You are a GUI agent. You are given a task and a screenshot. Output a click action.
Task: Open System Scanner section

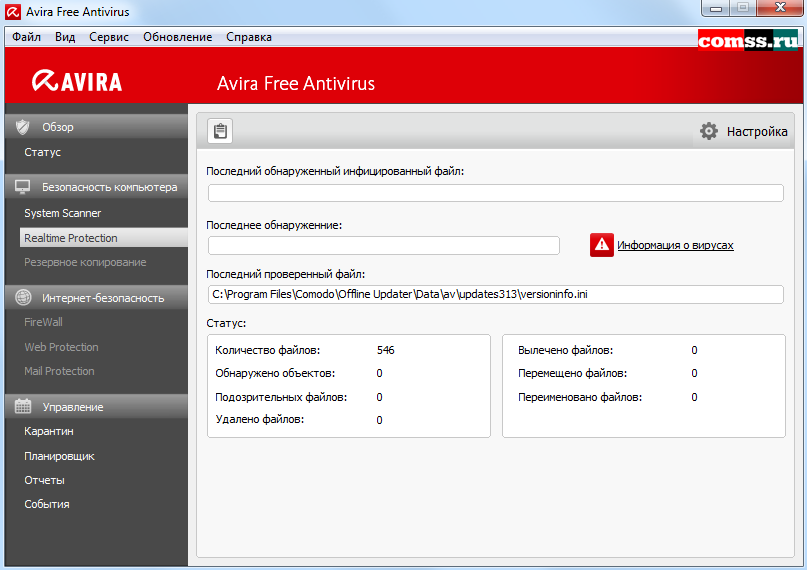[63, 213]
